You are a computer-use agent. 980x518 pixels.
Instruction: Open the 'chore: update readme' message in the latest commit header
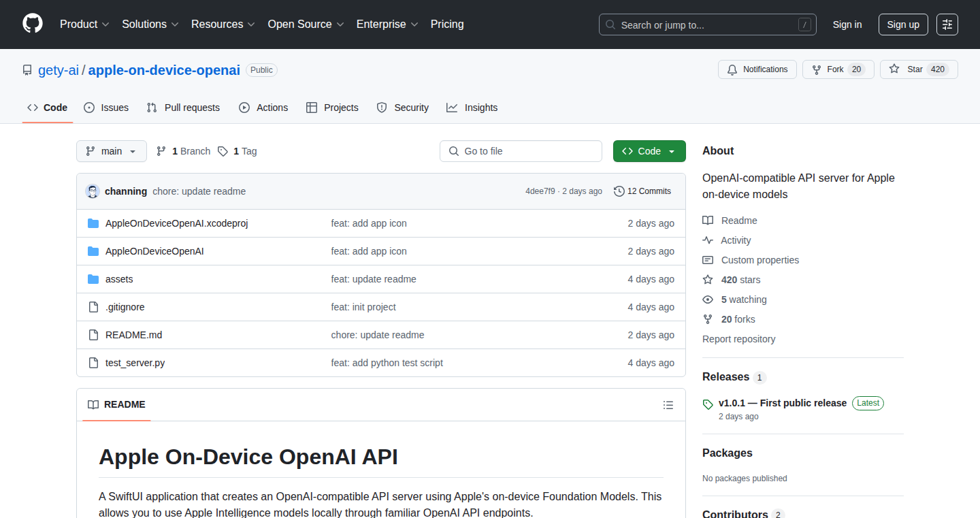tap(199, 191)
